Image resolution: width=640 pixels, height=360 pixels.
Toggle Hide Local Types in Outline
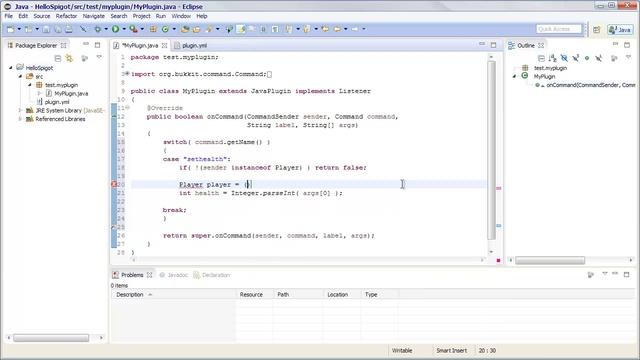pyautogui.click(x=598, y=58)
